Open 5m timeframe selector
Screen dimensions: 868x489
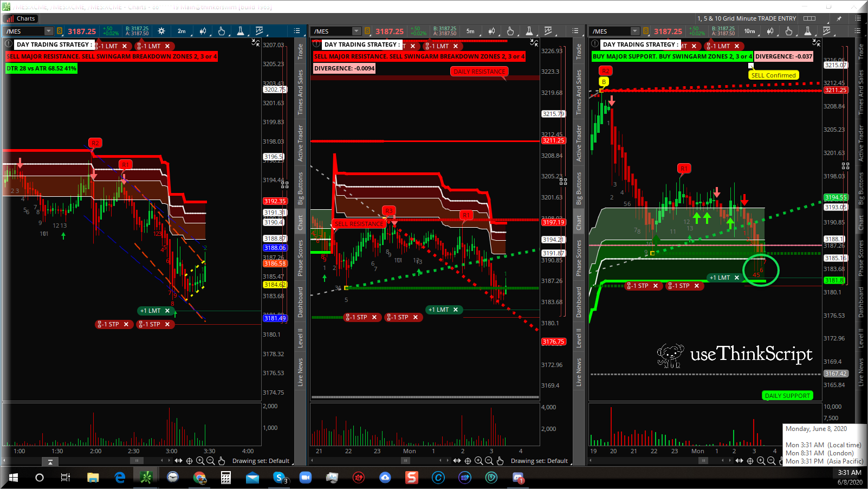(470, 31)
